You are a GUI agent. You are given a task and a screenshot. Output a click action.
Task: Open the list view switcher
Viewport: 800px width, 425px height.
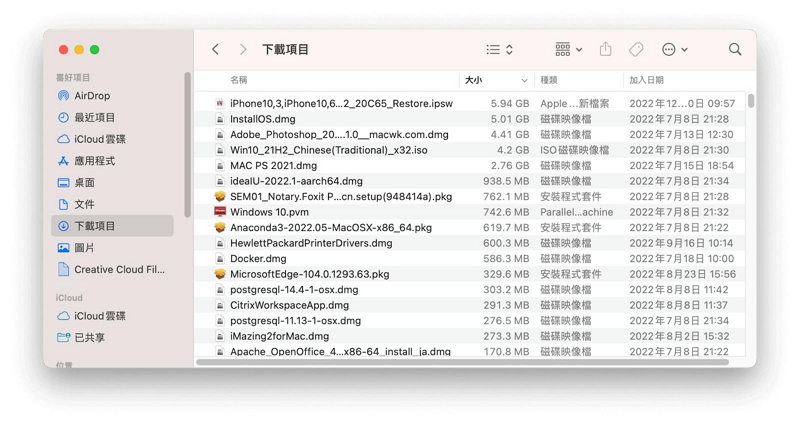click(499, 49)
